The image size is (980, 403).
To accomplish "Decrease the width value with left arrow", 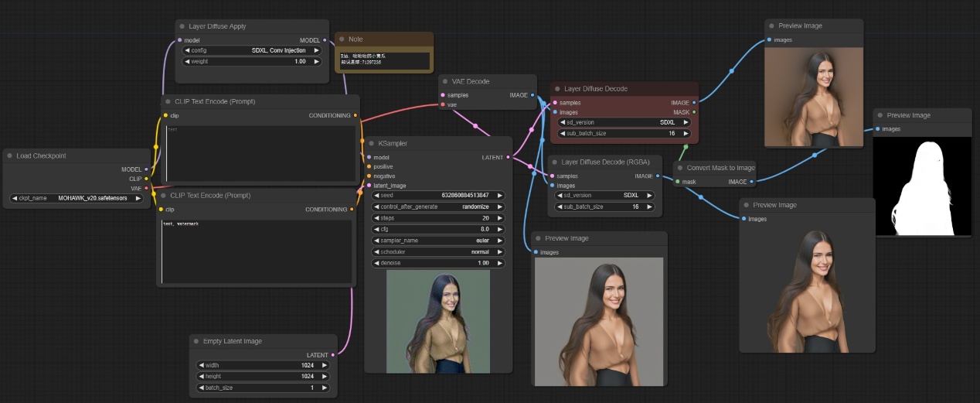I will [202, 365].
